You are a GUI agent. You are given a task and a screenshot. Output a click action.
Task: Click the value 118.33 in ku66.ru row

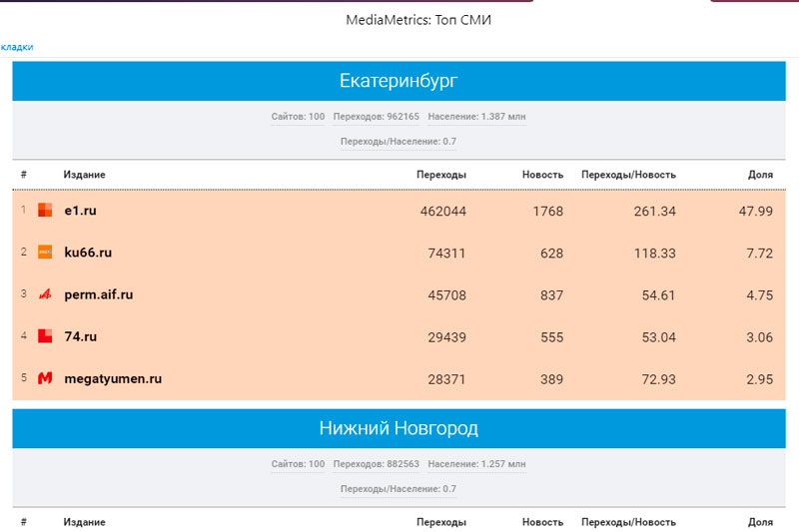[x=655, y=254]
